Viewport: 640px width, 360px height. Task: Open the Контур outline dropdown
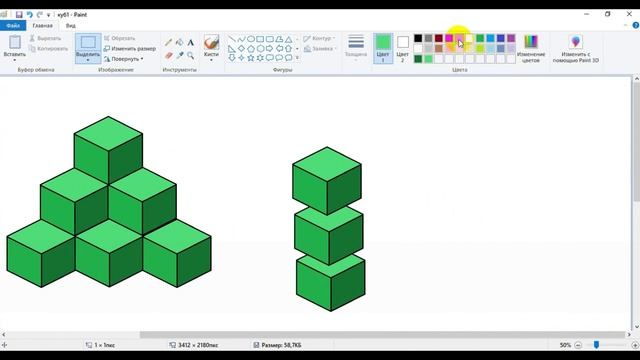(319, 38)
